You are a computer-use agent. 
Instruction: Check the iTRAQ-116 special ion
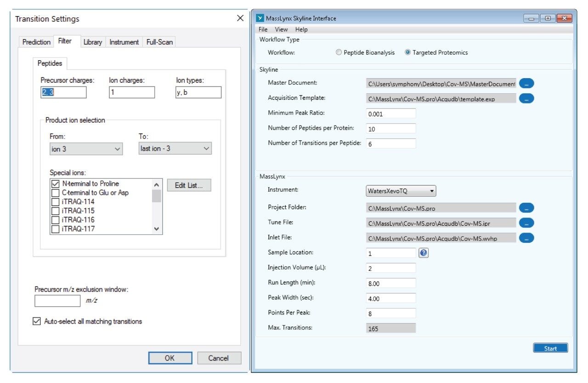tap(56, 220)
